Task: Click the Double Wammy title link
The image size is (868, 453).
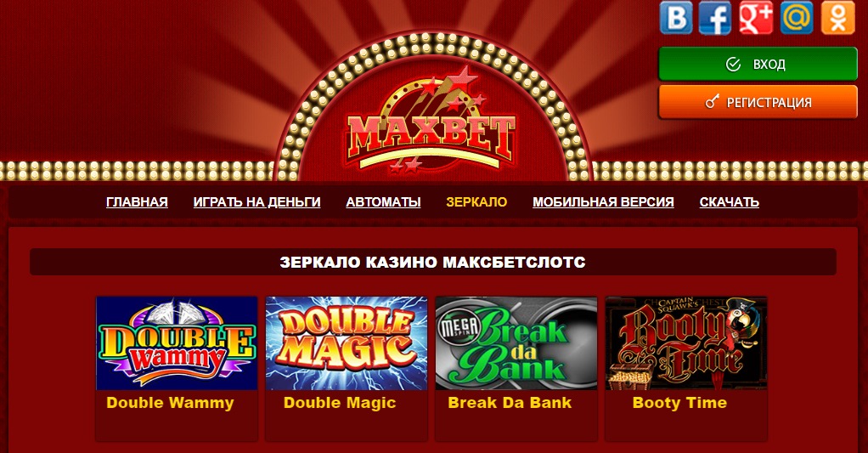Action: pyautogui.click(x=170, y=403)
